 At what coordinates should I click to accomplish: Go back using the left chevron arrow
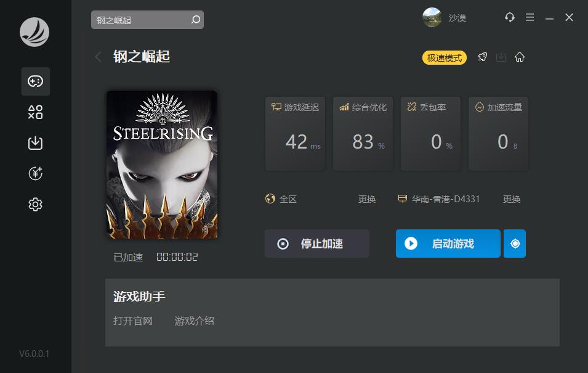click(x=99, y=57)
